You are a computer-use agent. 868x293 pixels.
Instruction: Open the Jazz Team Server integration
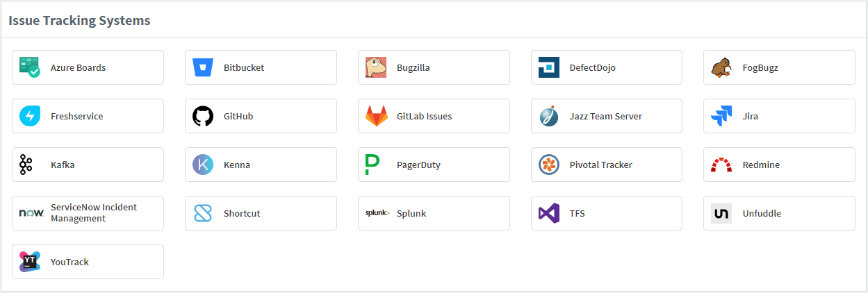(x=607, y=116)
